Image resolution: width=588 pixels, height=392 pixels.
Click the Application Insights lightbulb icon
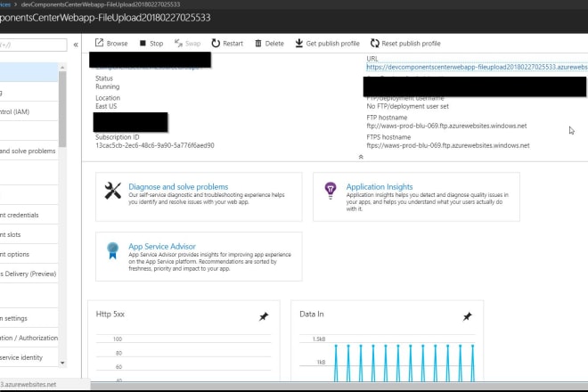[331, 190]
